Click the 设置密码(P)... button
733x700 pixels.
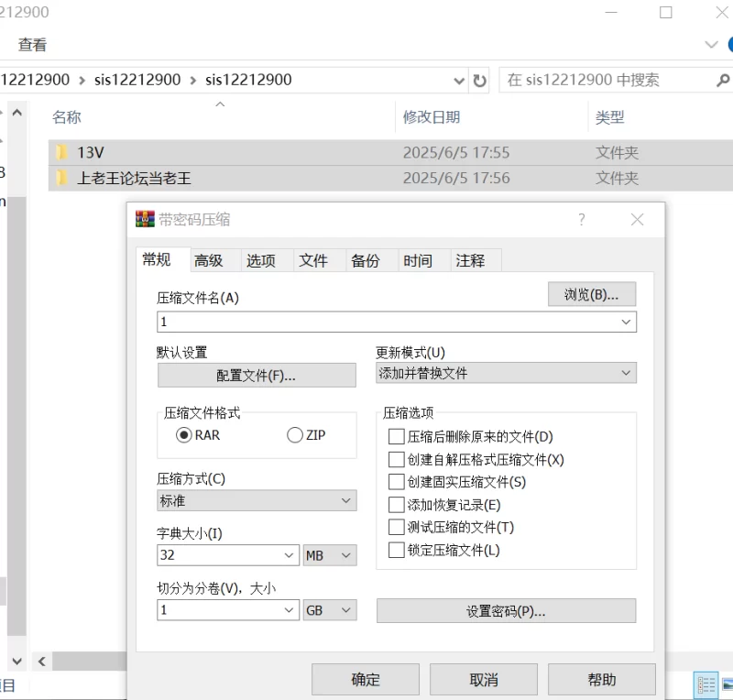point(506,611)
